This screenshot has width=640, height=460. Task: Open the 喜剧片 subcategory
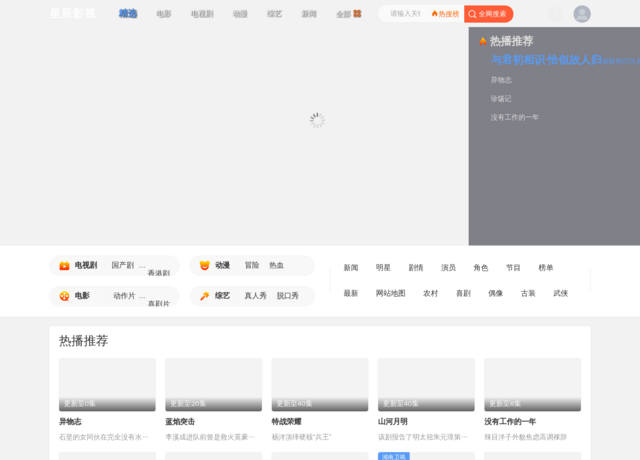click(x=159, y=303)
